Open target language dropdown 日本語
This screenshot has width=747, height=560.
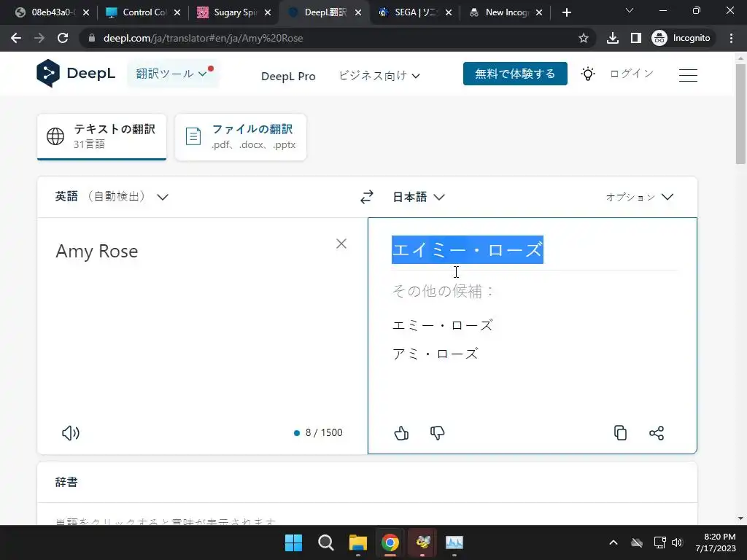pos(418,197)
